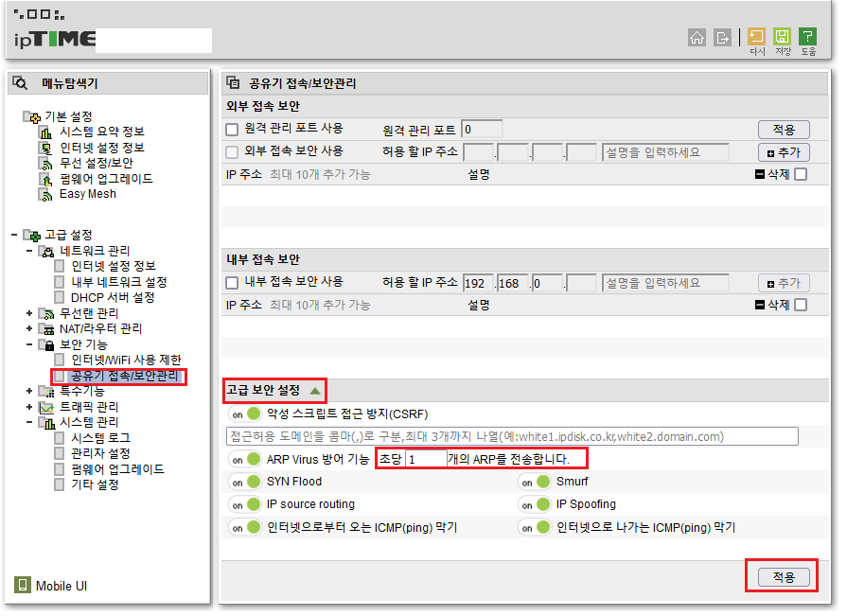Click the 기본 설정 folder icon
Image resolution: width=847 pixels, height=616 pixels.
pyautogui.click(x=32, y=116)
